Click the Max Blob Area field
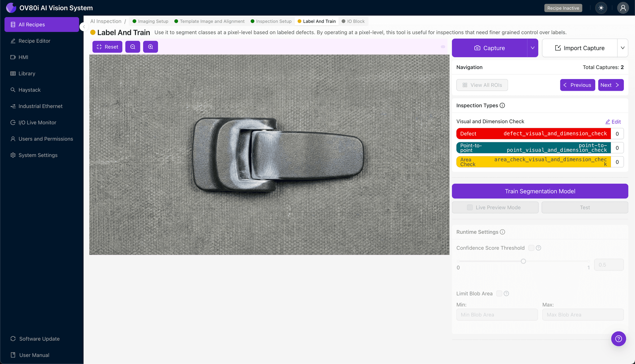This screenshot has height=364, width=635. coord(583,315)
